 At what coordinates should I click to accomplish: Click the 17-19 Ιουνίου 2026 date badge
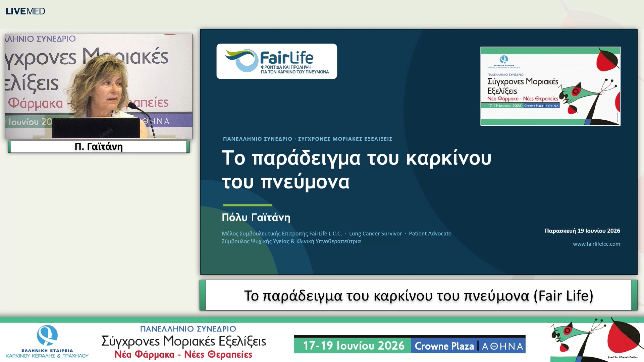353,346
